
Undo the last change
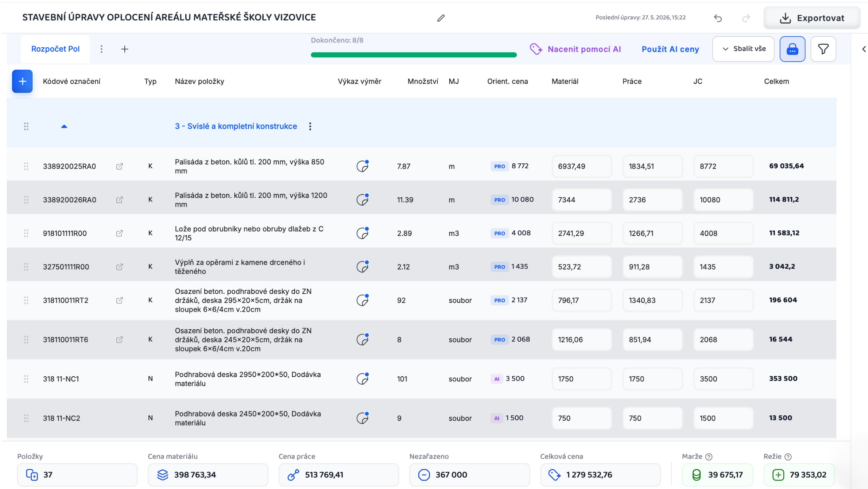(718, 18)
